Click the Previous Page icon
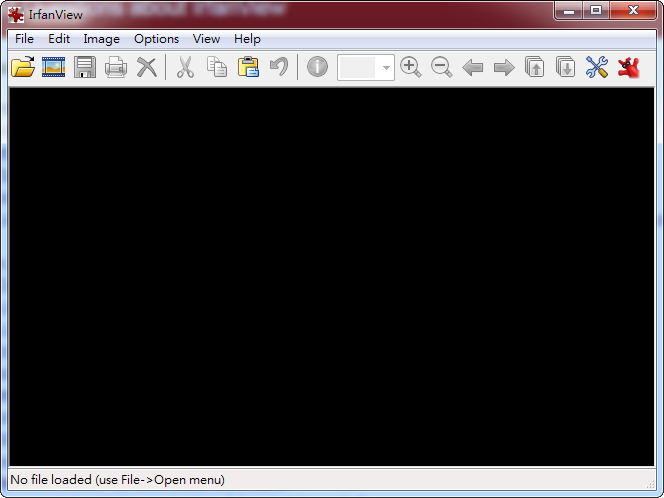This screenshot has height=498, width=664. pos(535,67)
